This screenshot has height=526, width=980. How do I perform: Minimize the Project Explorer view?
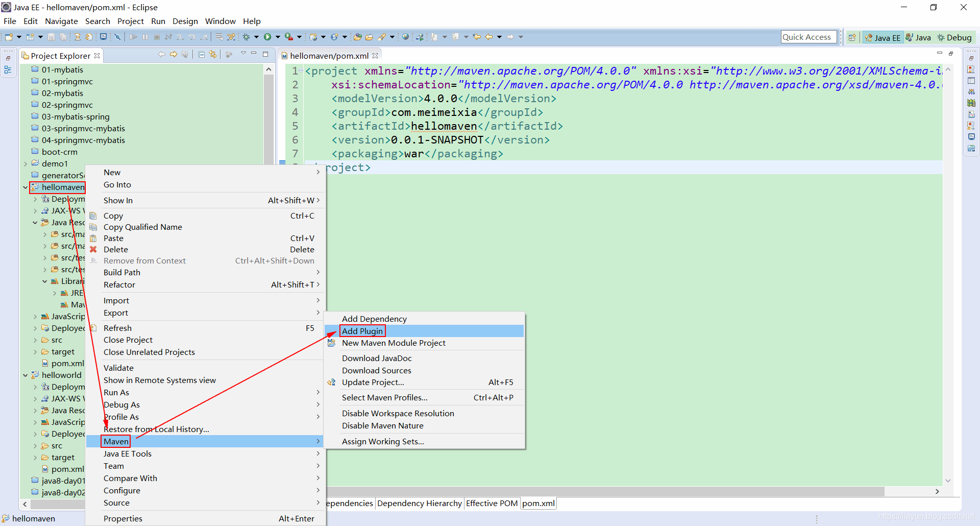click(254, 54)
